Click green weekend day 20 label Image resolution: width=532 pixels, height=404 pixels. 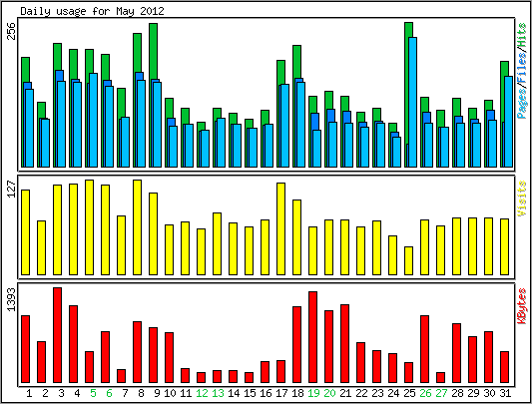click(x=329, y=393)
